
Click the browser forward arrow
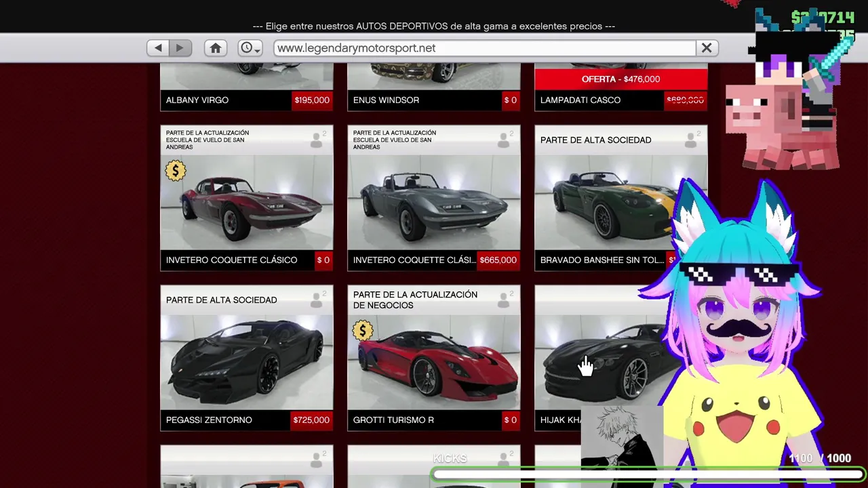pyautogui.click(x=180, y=48)
